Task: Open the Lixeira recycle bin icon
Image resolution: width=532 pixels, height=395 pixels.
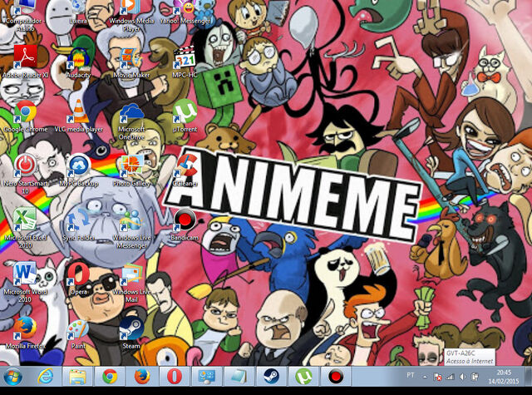Action: point(78,11)
